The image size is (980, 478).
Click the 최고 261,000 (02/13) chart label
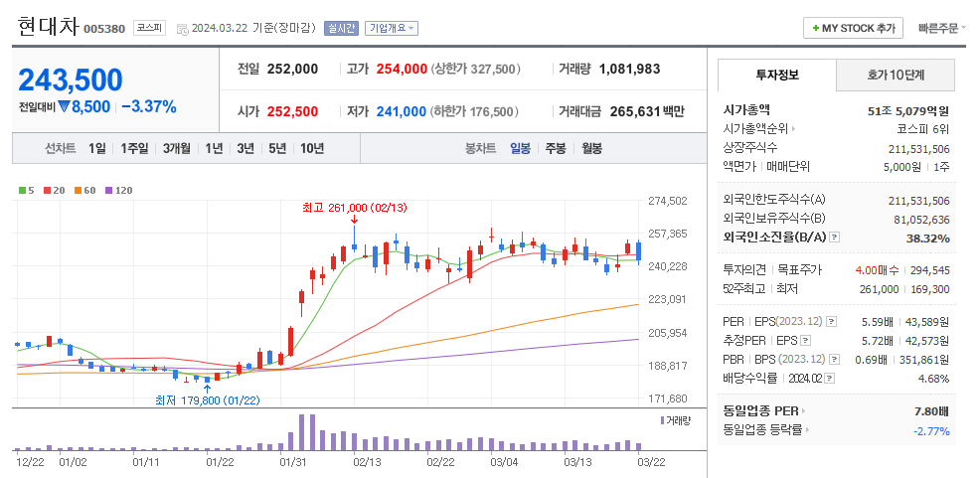355,207
